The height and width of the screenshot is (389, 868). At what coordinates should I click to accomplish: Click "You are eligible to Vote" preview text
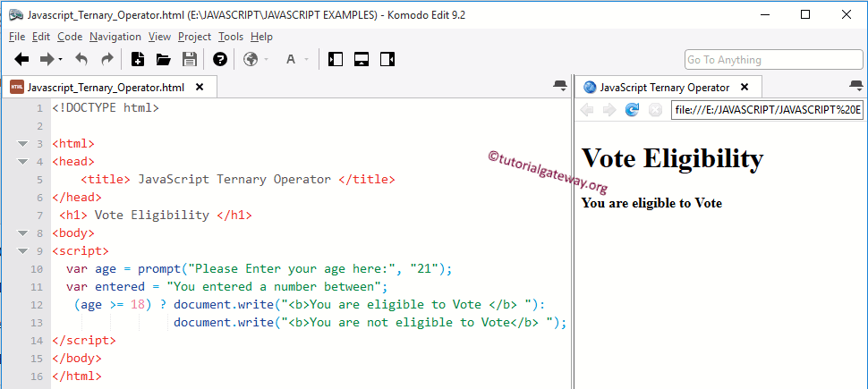(651, 203)
